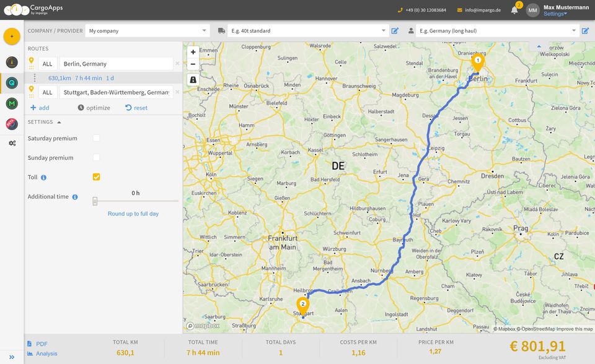This screenshot has width=595, height=364.
Task: Click the total price € 801,91
Action: coord(537,346)
